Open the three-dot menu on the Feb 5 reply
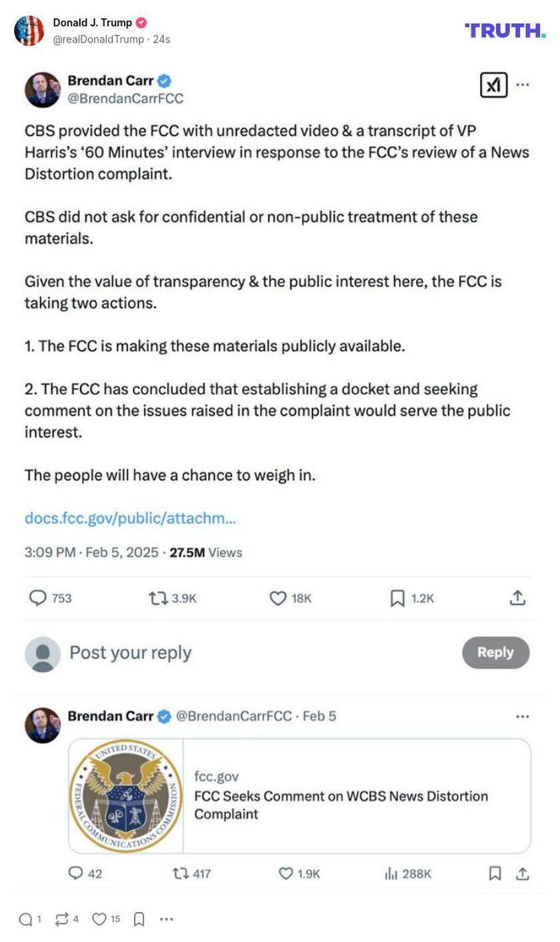The image size is (560, 942). pyautogui.click(x=523, y=717)
